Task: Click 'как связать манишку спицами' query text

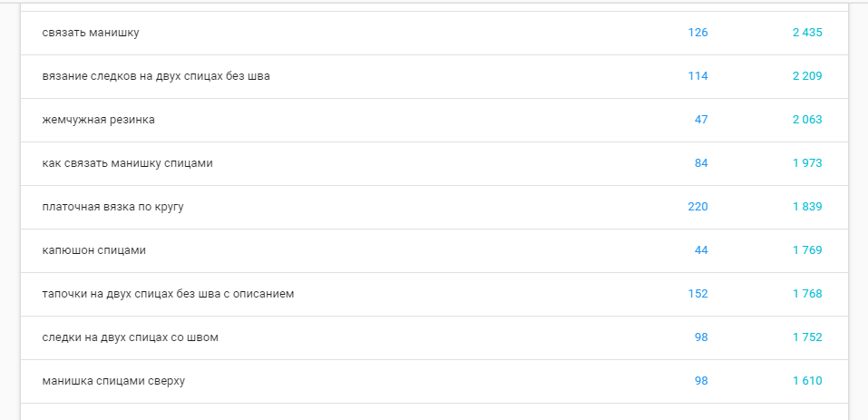Action: pyautogui.click(x=127, y=163)
